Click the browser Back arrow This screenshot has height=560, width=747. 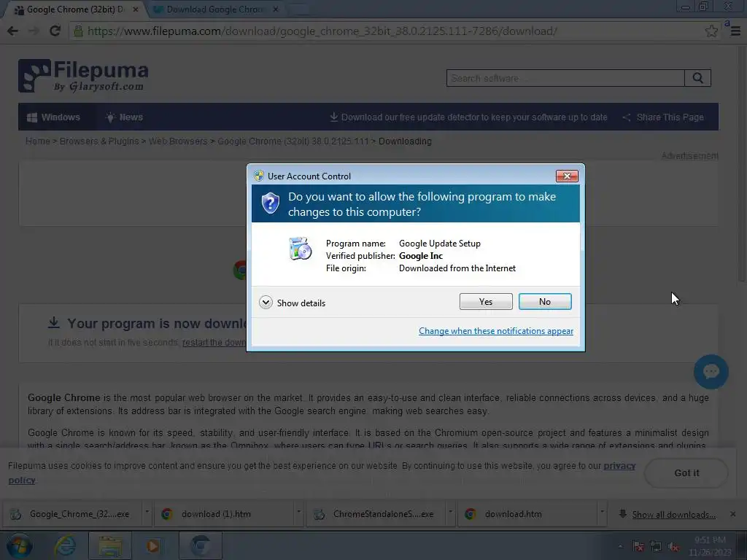pyautogui.click(x=12, y=31)
